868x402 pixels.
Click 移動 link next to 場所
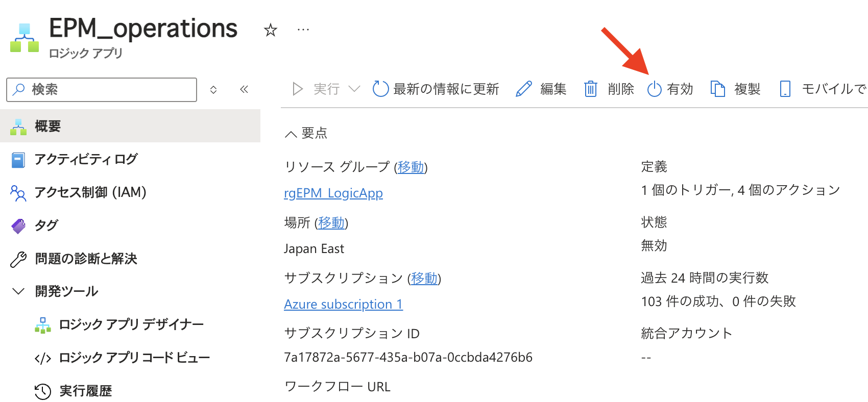[x=331, y=223]
